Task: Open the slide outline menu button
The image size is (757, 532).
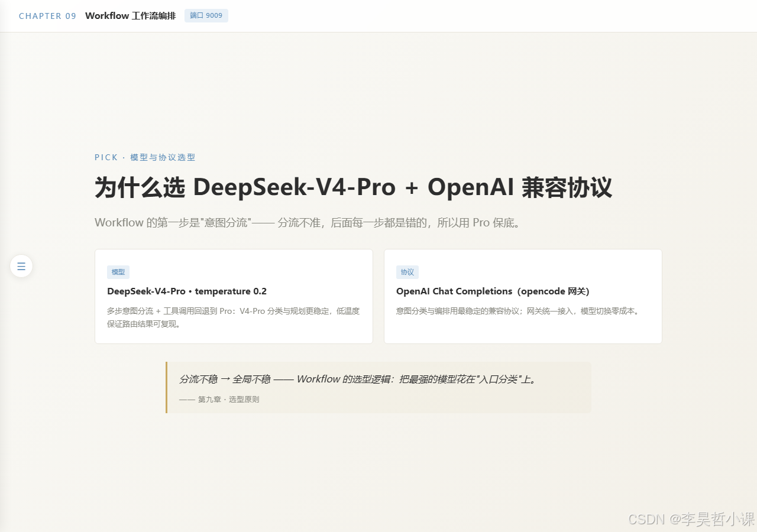Action: 21,266
